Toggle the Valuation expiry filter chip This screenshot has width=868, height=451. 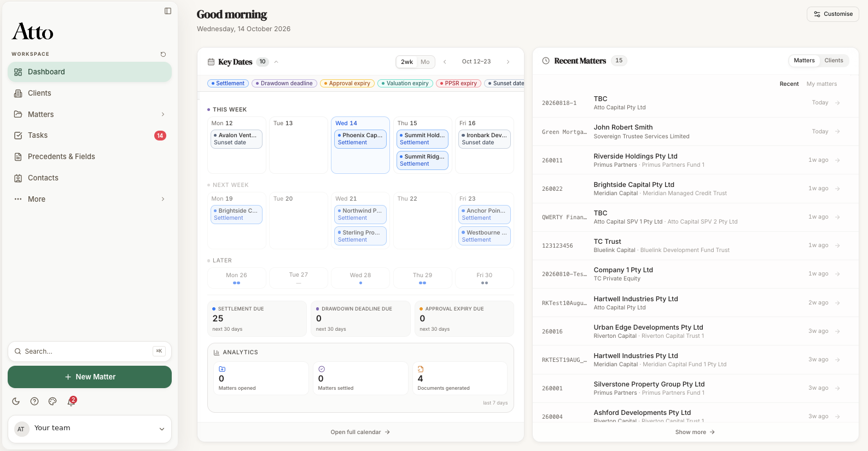click(405, 84)
